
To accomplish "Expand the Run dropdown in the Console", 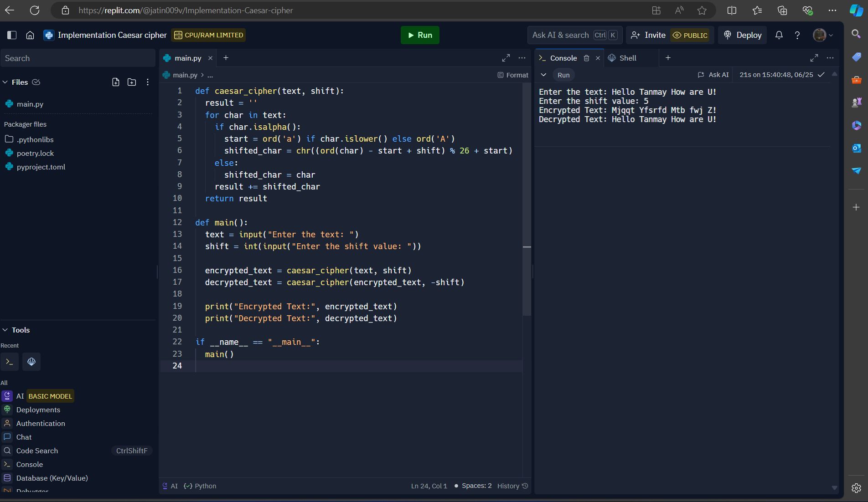I will click(x=543, y=75).
